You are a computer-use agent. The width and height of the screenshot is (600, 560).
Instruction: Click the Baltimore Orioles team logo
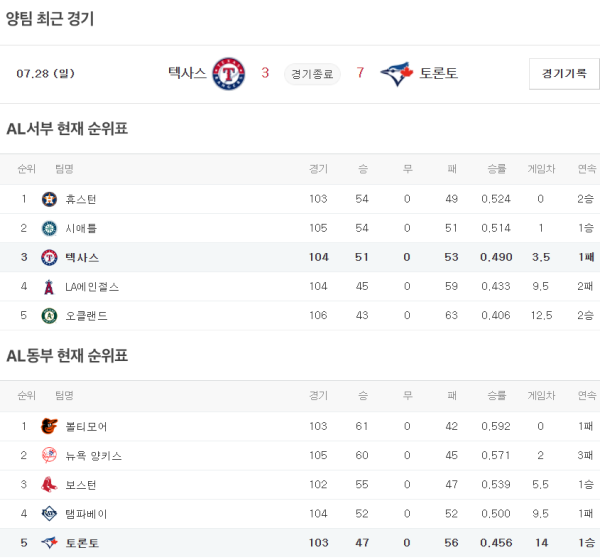point(49,426)
